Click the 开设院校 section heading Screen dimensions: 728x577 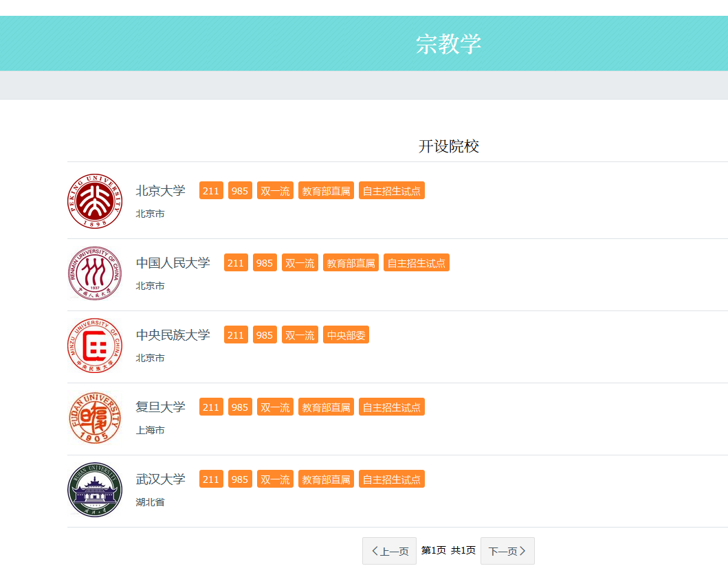(448, 146)
